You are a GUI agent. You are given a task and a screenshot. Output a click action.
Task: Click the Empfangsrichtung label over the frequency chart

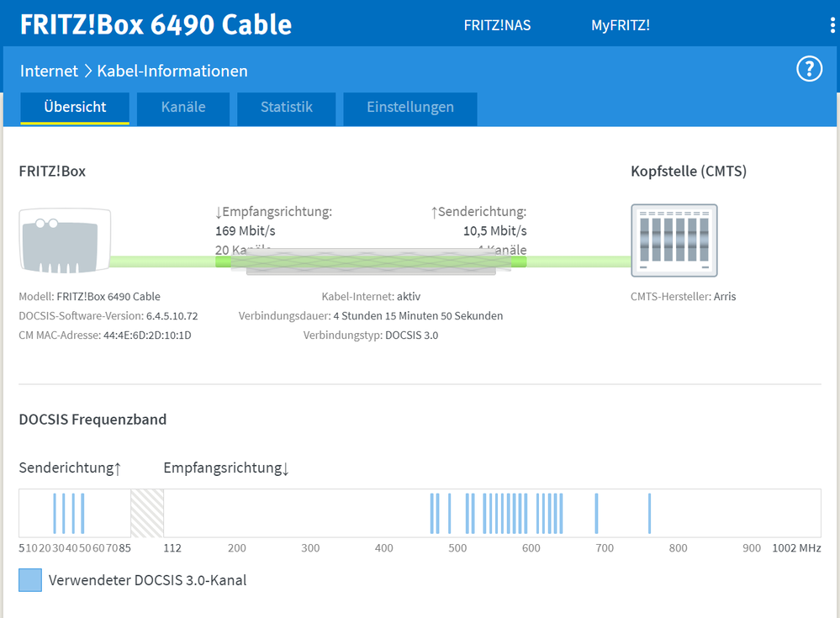click(226, 468)
